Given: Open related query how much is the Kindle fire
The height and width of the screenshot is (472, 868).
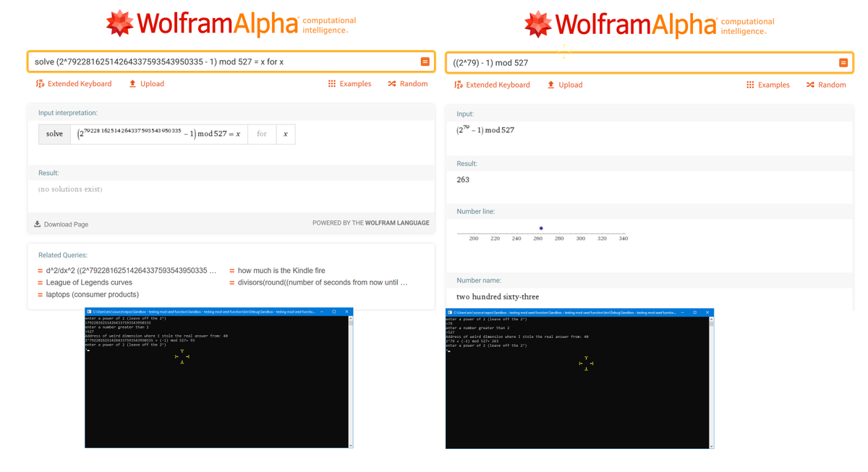Looking at the screenshot, I should [x=281, y=271].
